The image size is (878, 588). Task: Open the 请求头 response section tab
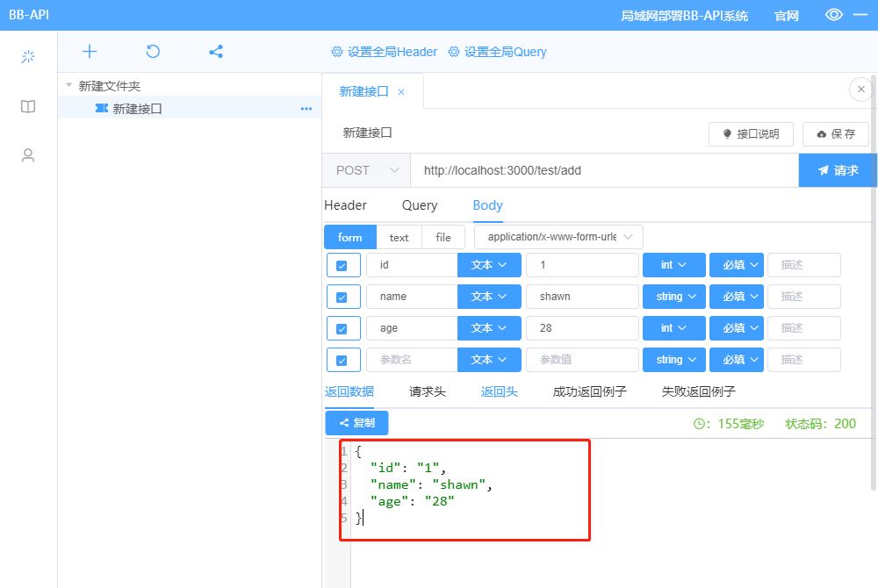tap(428, 391)
